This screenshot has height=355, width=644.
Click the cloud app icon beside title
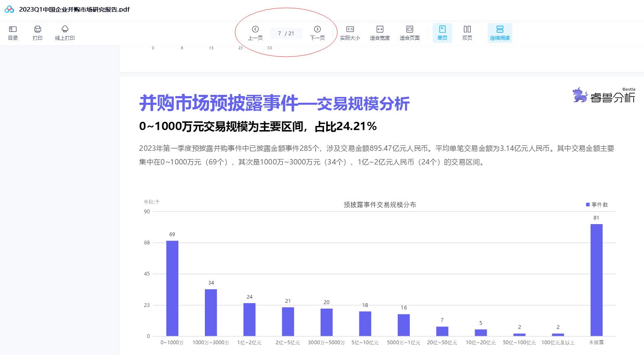coord(9,9)
